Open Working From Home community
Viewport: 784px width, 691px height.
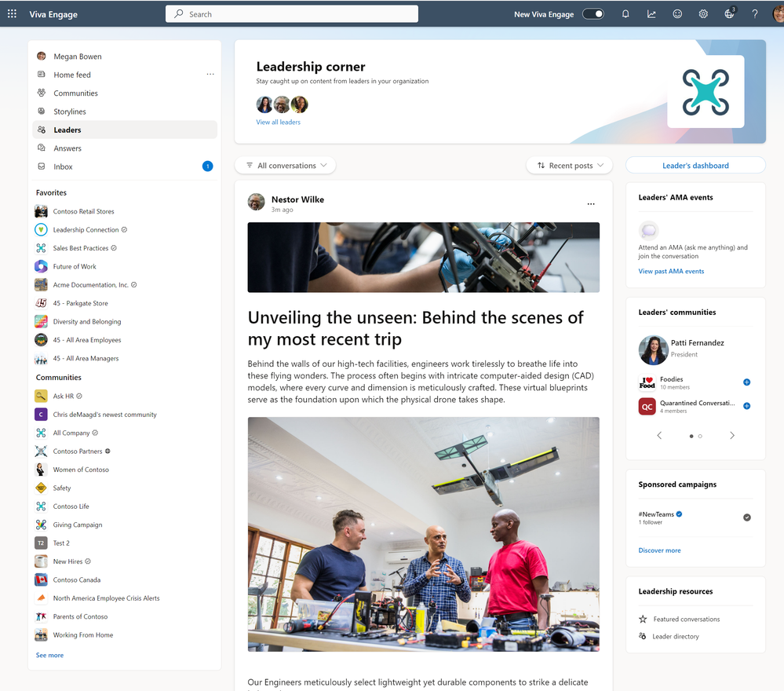click(x=83, y=635)
